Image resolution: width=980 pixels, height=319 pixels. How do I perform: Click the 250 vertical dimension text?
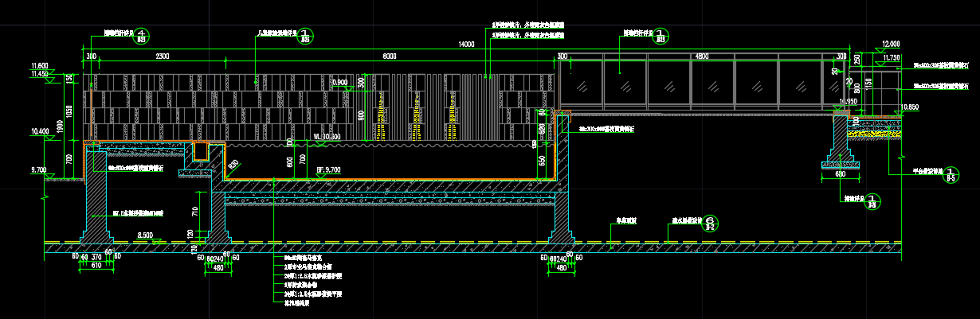857,60
